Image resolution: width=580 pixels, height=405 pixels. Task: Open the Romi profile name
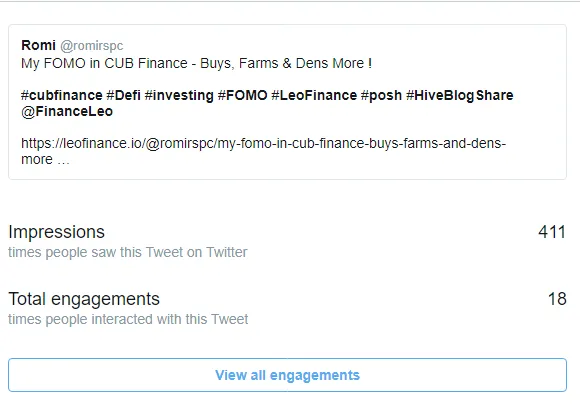coord(38,45)
